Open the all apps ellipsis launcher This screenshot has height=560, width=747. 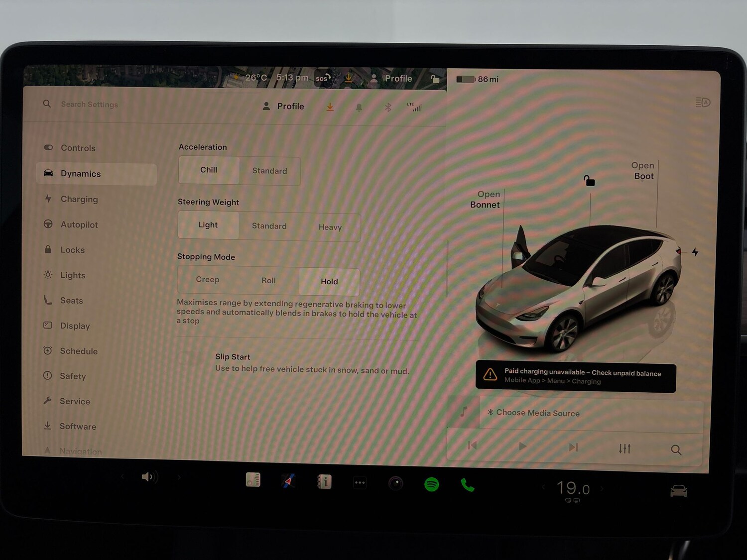[x=360, y=482]
